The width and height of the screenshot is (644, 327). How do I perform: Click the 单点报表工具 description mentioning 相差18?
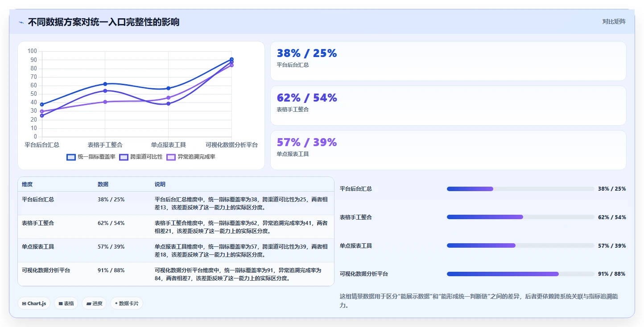tap(241, 251)
